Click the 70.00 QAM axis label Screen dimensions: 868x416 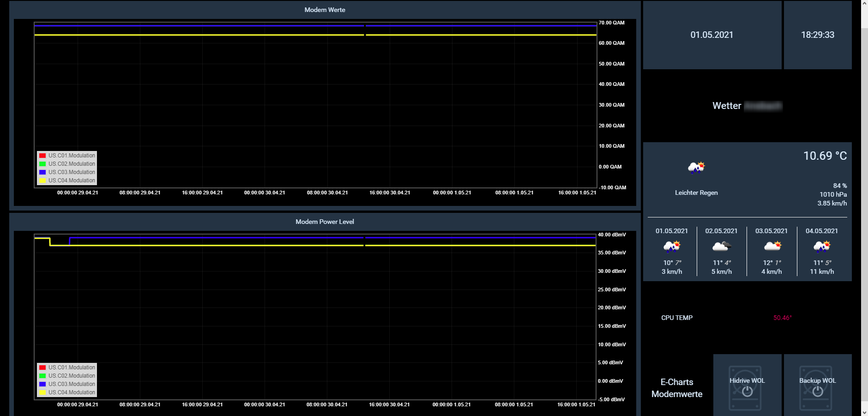point(611,23)
